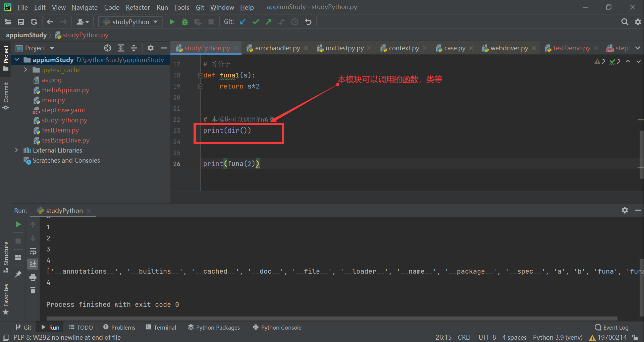The height and width of the screenshot is (342, 644).
Task: Collapse the appiumStudy root folder
Action: coord(17,60)
